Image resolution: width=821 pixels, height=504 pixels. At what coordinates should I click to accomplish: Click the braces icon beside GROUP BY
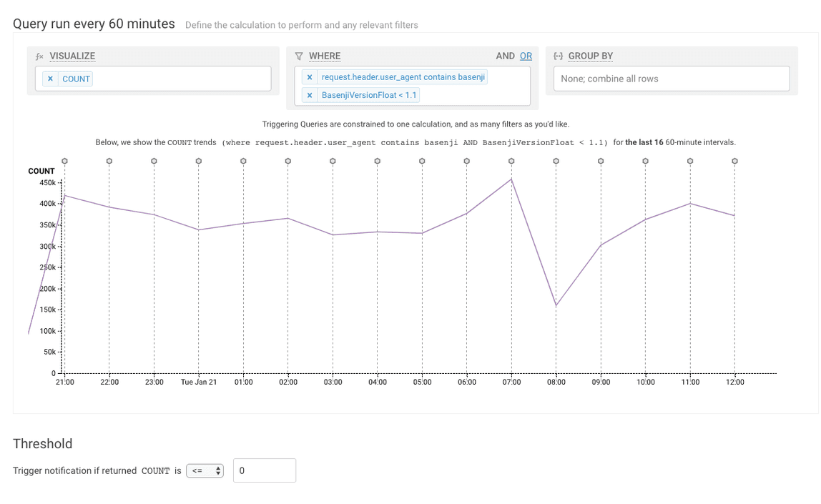[559, 56]
